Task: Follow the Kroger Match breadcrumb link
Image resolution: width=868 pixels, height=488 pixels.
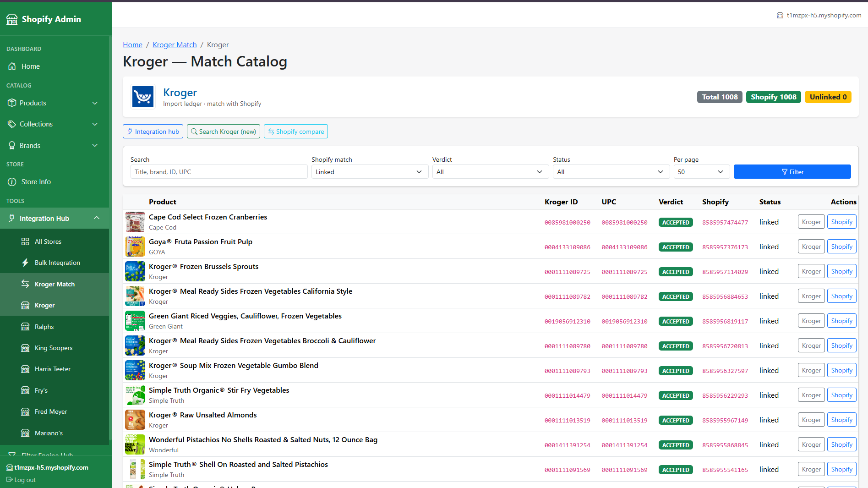Action: point(175,44)
